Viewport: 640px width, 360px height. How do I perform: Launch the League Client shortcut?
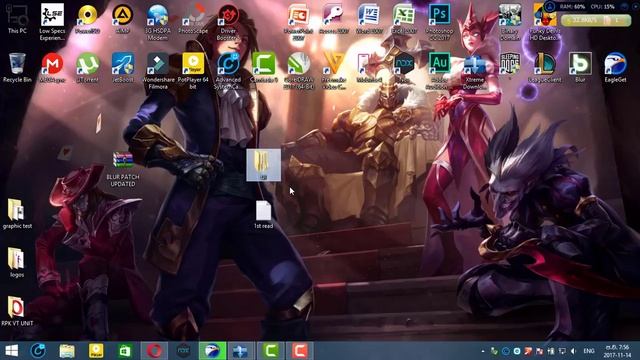pos(545,68)
